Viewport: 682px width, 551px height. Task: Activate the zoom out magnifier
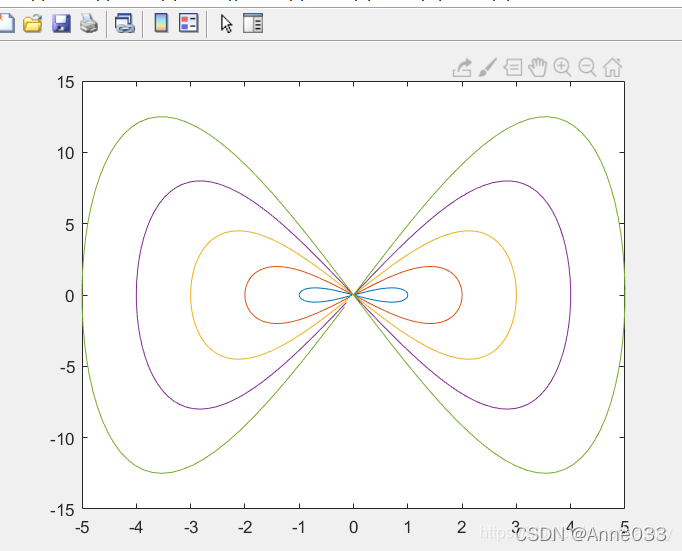pos(587,67)
